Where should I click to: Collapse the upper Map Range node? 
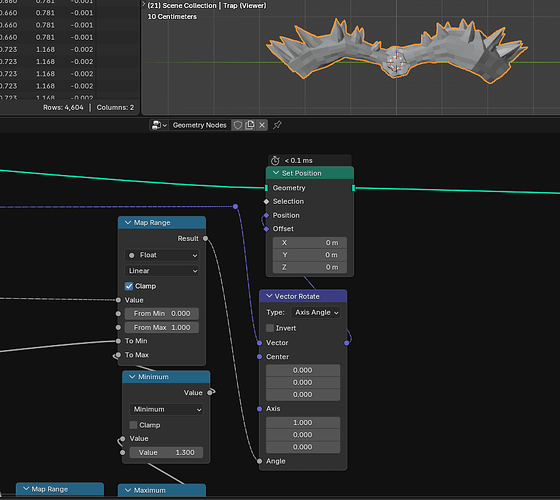pos(128,223)
